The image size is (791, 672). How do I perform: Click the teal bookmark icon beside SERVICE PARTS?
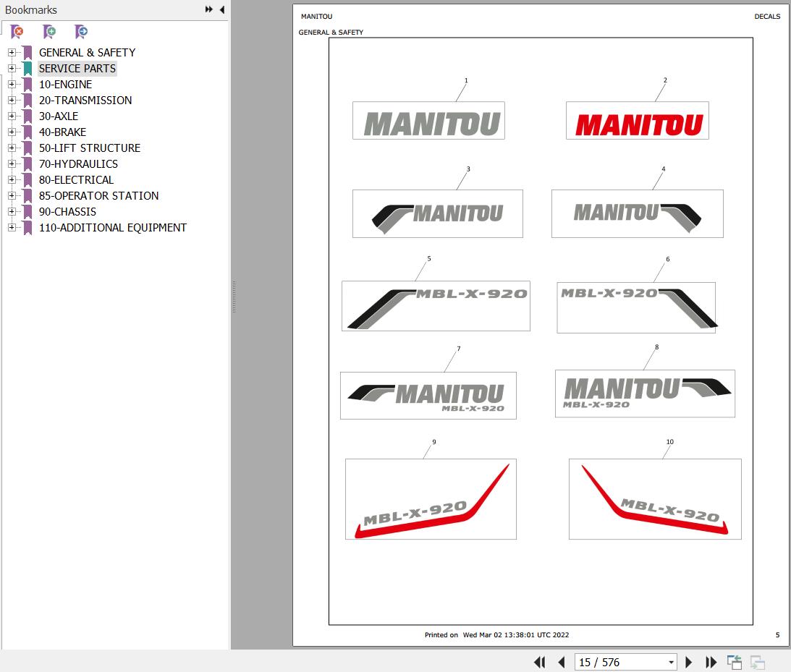(28, 69)
